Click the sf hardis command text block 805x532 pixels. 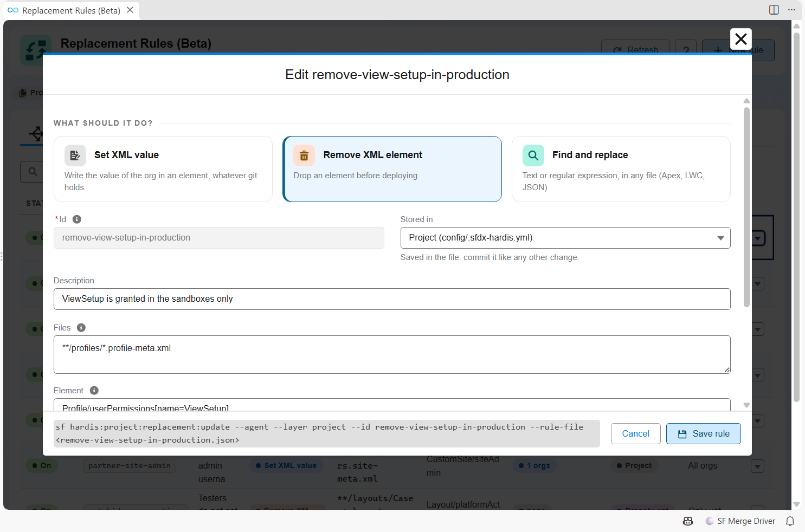(327, 433)
